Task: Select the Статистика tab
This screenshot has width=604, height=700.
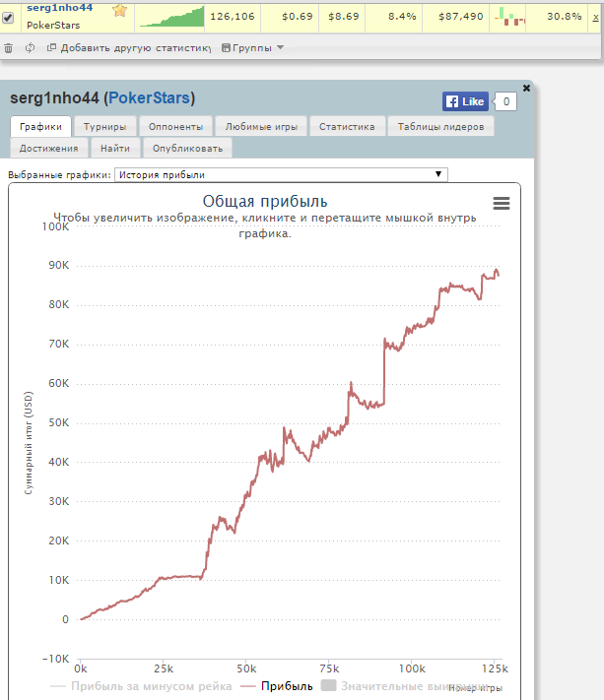Action: click(347, 127)
